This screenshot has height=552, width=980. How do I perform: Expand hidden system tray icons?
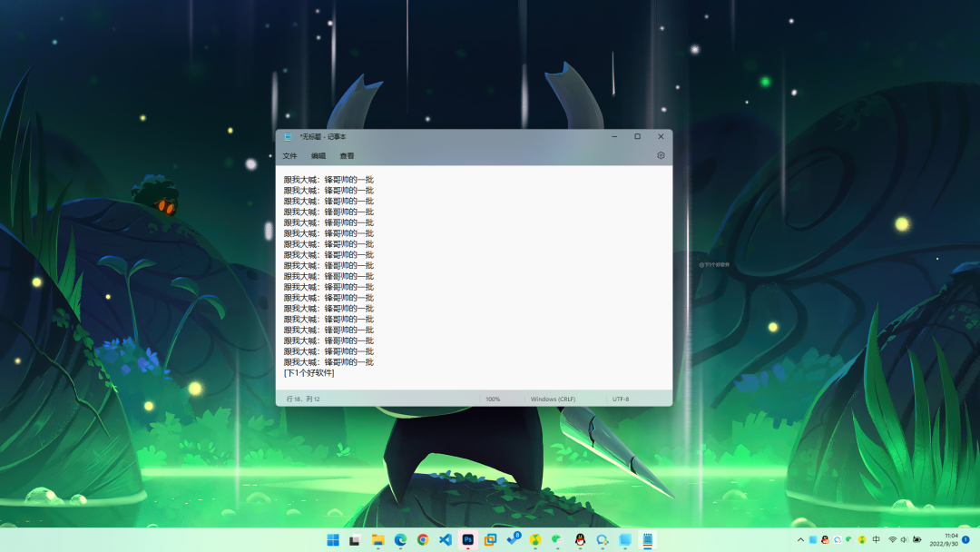click(x=801, y=540)
